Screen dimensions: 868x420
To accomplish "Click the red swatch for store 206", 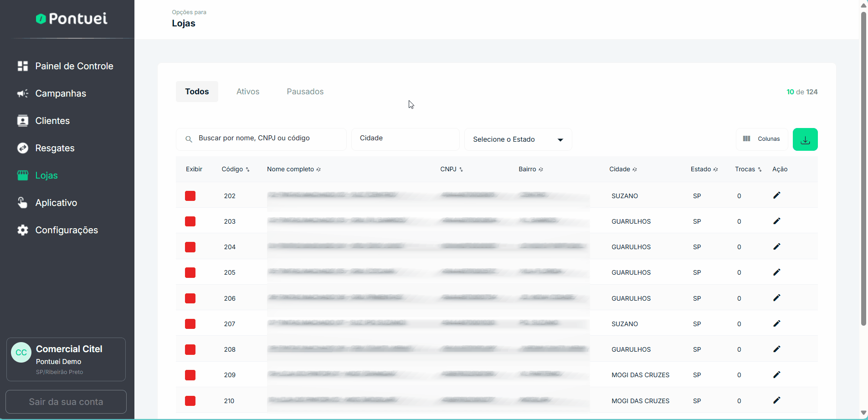I will tap(190, 298).
